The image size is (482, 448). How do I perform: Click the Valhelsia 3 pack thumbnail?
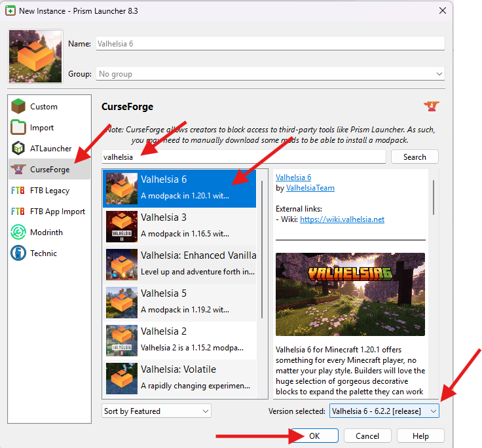pos(122,227)
